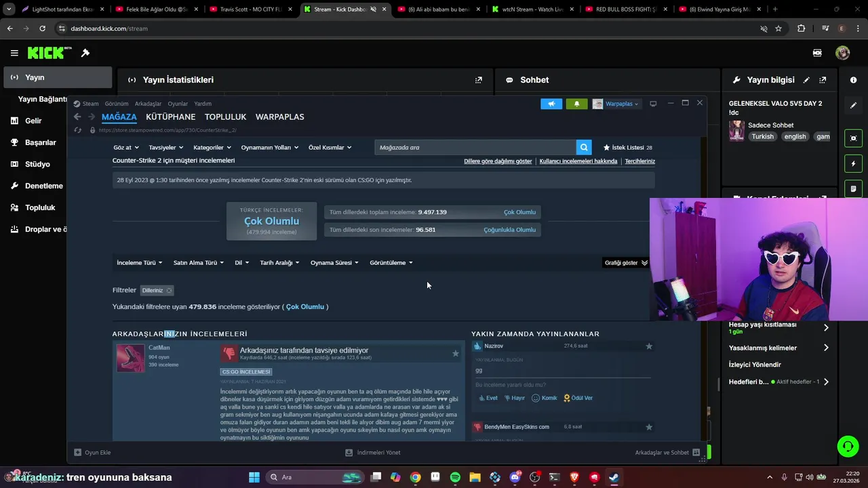Image resolution: width=868 pixels, height=488 pixels.
Task: Click the browser address bar URL
Action: [109, 28]
